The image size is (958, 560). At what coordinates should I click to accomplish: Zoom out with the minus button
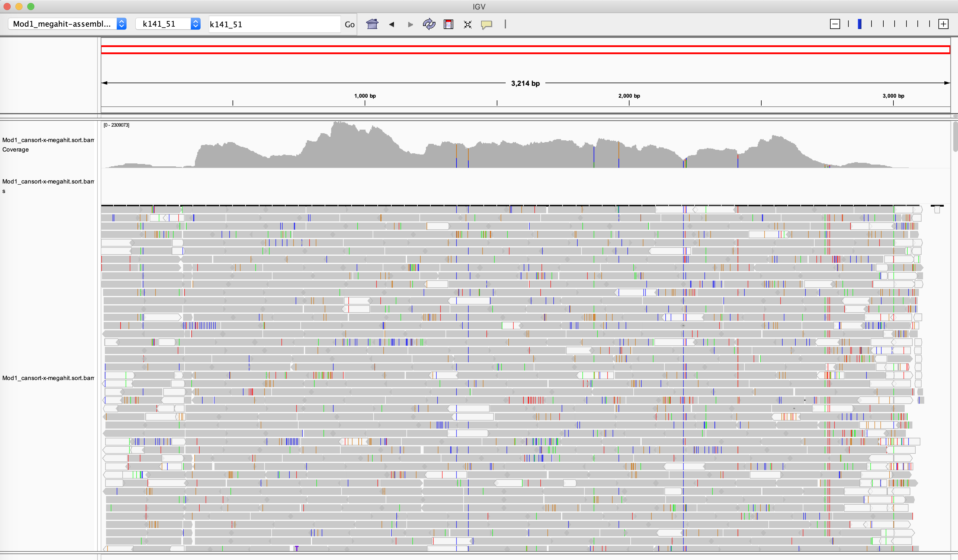[x=835, y=24]
